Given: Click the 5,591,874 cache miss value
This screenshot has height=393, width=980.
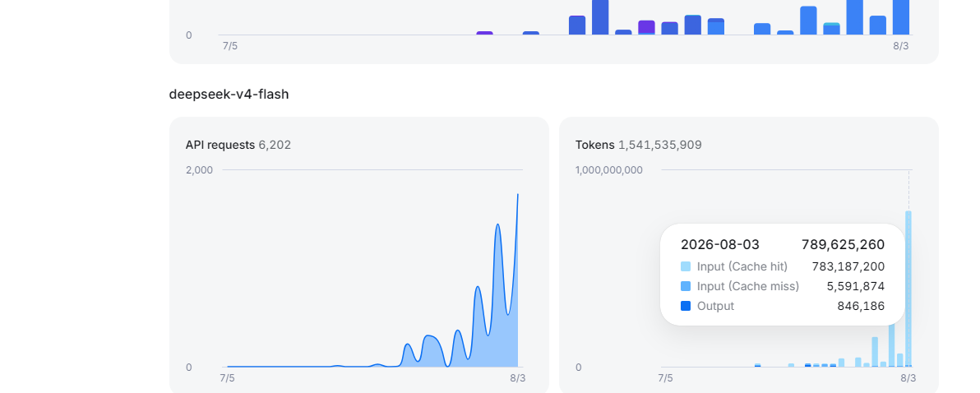Looking at the screenshot, I should (x=856, y=286).
